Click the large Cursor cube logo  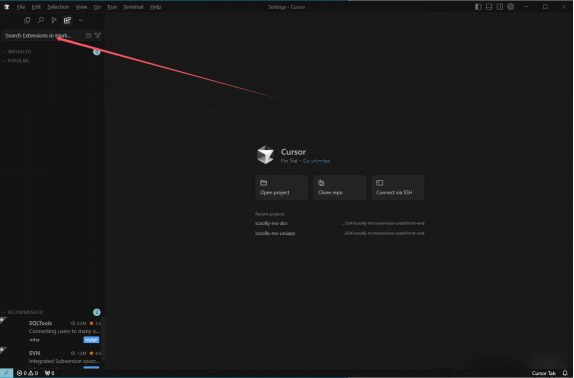265,155
